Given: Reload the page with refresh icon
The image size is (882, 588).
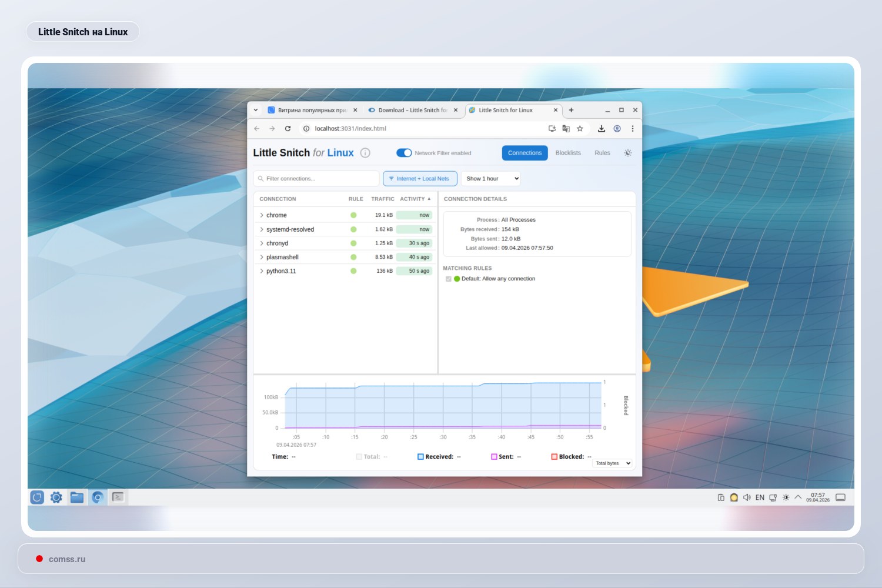Looking at the screenshot, I should [x=288, y=129].
